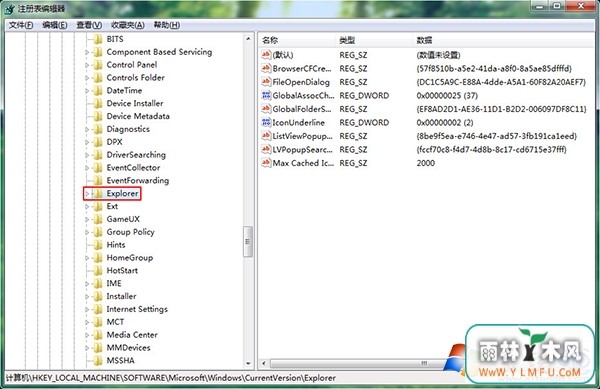The image size is (600, 389).
Task: Expand the HomeGroup tree node
Action: [87, 258]
